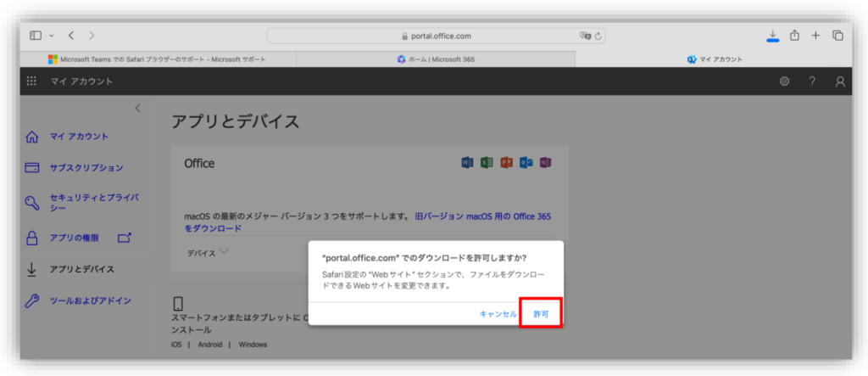Screen dimensions: 868x376
Task: Switch to Microsoft Teams Safari support tab
Action: pyautogui.click(x=159, y=59)
